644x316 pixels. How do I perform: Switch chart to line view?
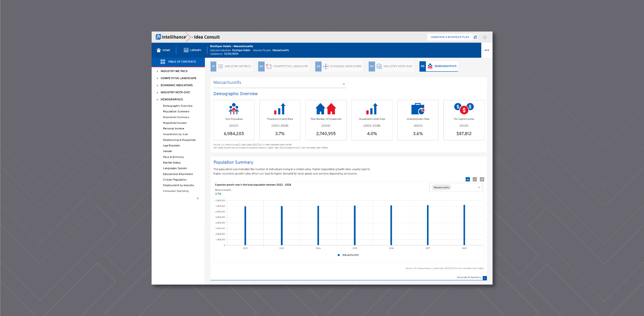475,179
